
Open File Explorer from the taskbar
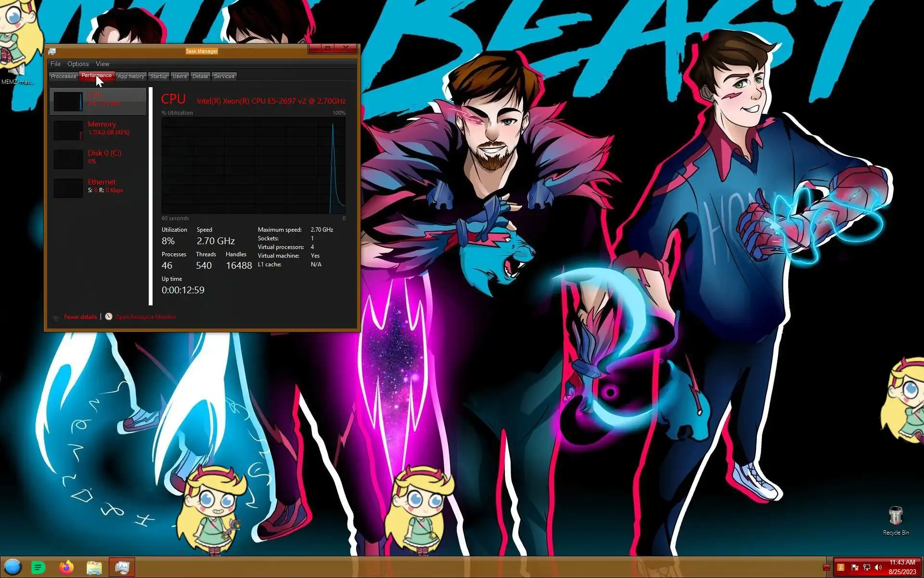point(94,567)
